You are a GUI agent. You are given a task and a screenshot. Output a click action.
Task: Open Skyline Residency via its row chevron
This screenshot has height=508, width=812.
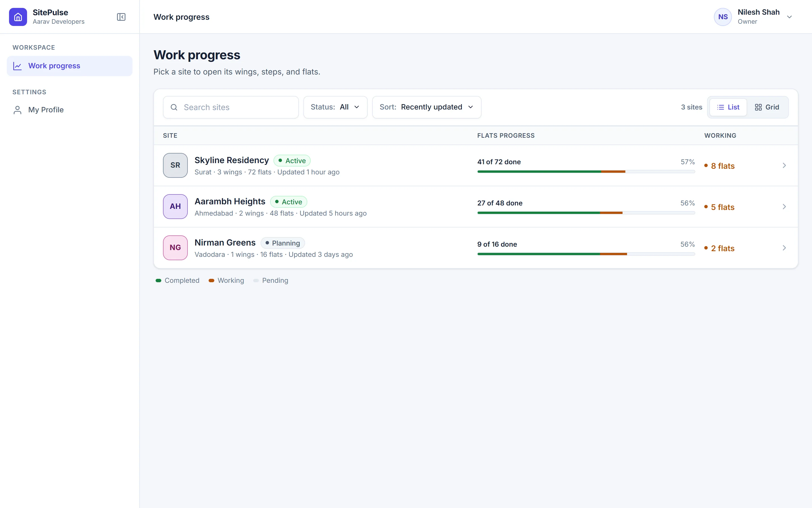click(784, 165)
